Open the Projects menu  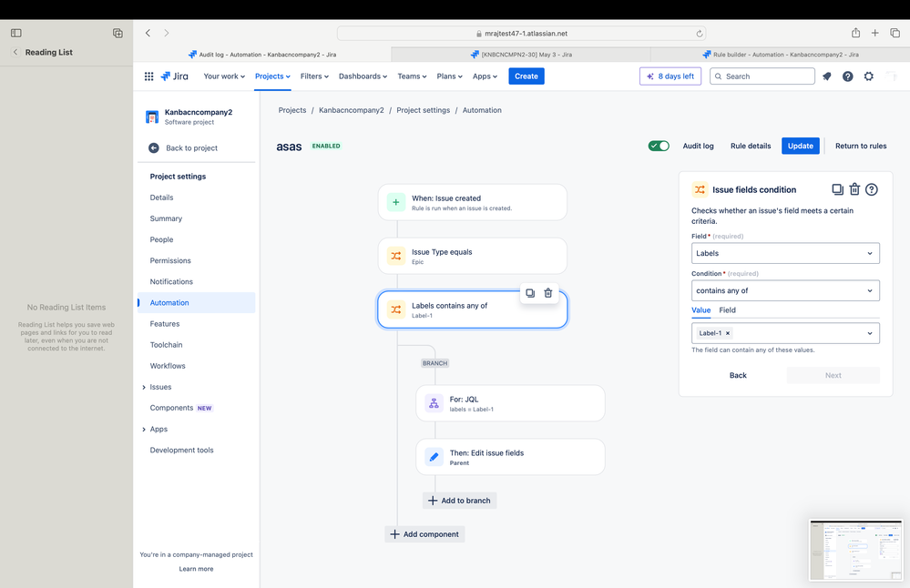click(x=272, y=76)
